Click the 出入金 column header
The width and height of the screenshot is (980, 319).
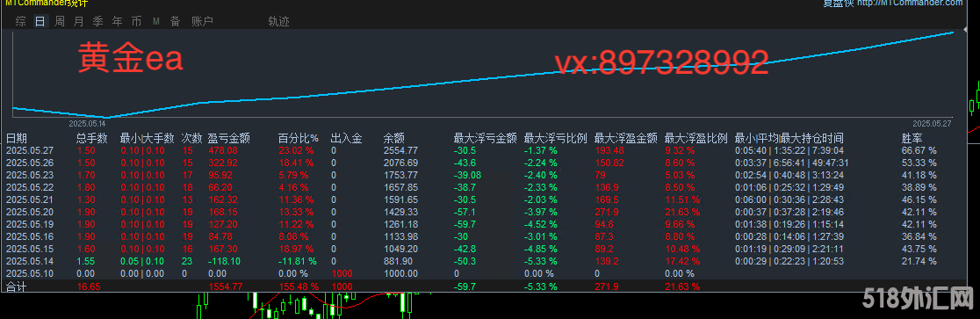[x=346, y=138]
